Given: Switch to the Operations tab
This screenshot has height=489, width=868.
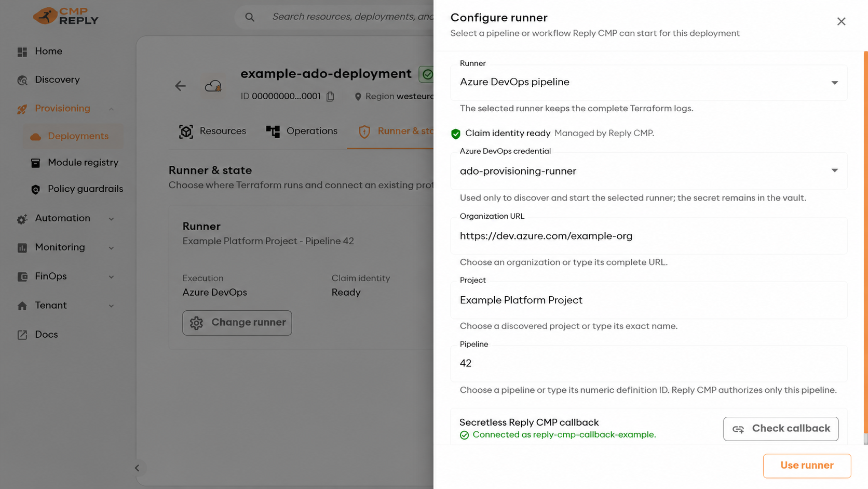Looking at the screenshot, I should point(302,131).
